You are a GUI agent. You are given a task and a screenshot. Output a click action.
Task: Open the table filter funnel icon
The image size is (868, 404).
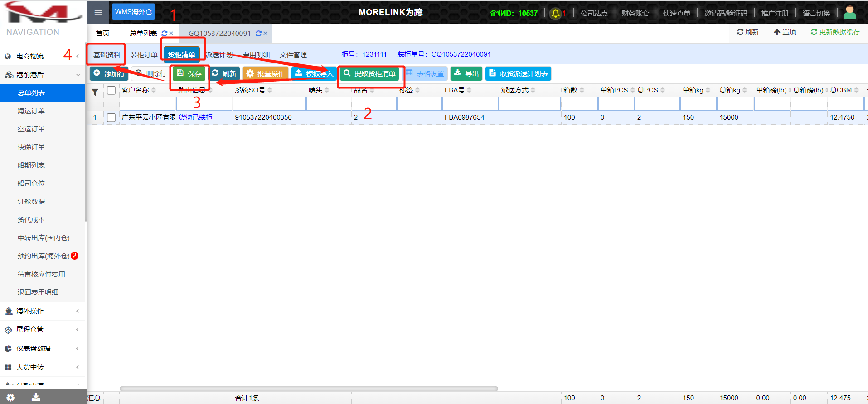[95, 92]
